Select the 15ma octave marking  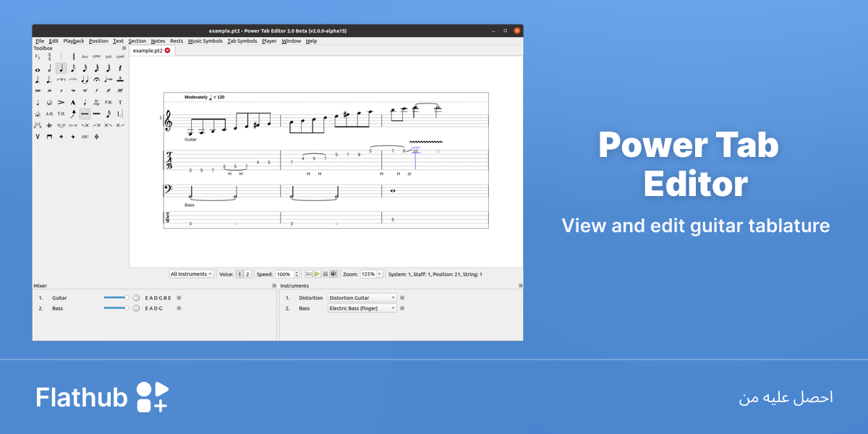tap(96, 56)
